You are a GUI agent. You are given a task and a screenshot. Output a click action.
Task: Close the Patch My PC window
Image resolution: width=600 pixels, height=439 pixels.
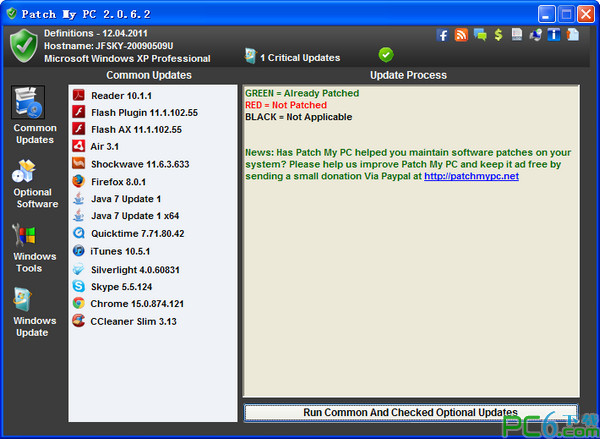point(586,15)
